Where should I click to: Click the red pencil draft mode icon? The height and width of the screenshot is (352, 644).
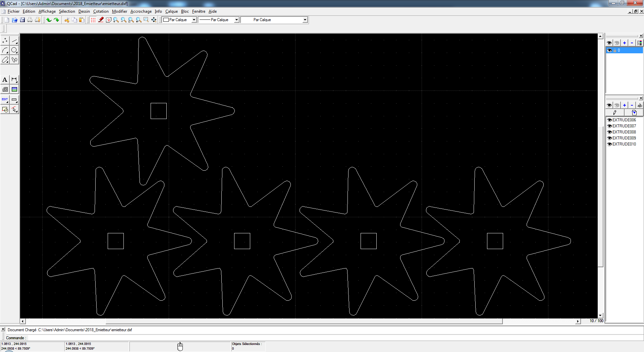pos(101,20)
